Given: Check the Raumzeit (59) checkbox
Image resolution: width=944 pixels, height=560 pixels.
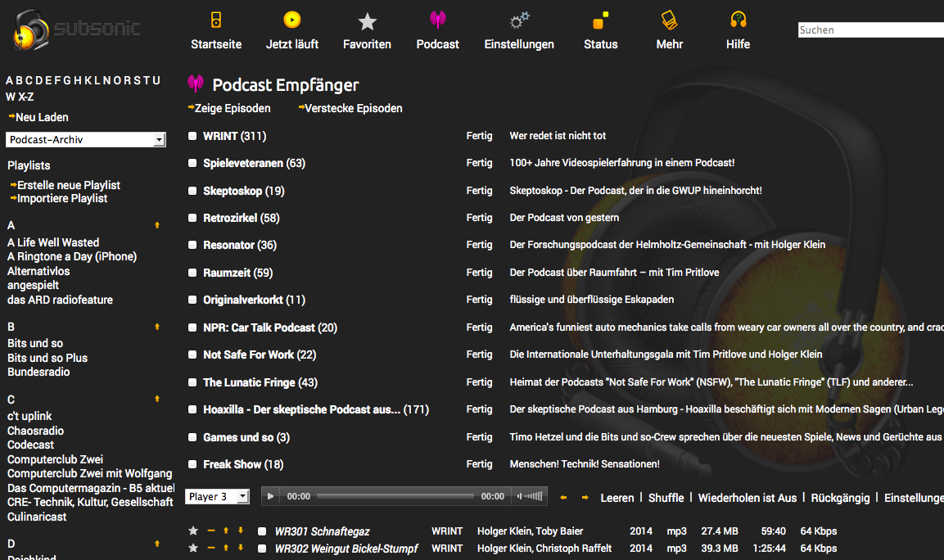Looking at the screenshot, I should (192, 273).
